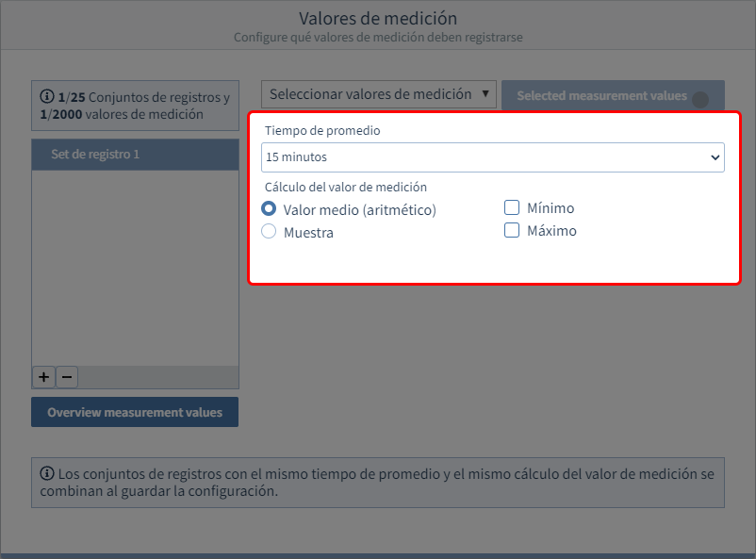This screenshot has width=756, height=559.
Task: Click Configure qué valores de medición subtitle
Action: (378, 37)
